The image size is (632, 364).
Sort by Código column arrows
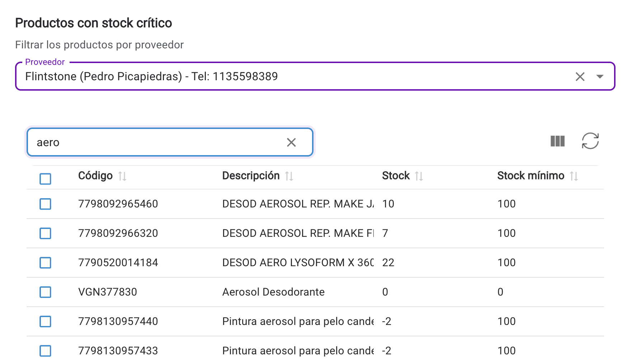click(122, 176)
